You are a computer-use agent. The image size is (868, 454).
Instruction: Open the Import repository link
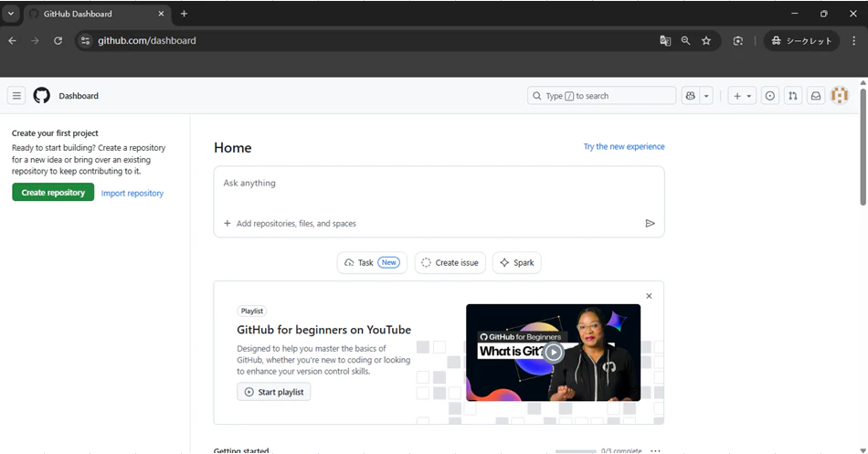coord(132,194)
